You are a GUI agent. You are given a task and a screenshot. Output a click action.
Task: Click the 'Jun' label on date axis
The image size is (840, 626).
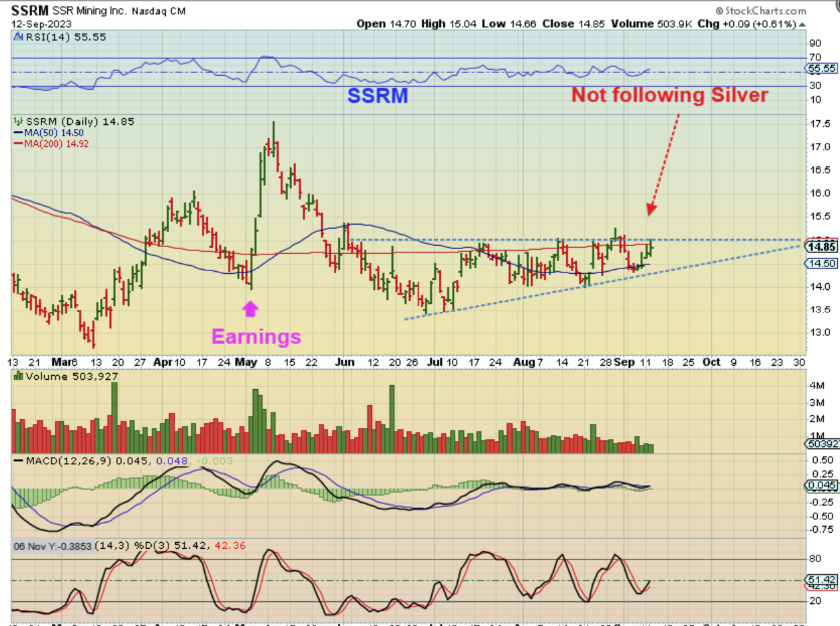[344, 362]
